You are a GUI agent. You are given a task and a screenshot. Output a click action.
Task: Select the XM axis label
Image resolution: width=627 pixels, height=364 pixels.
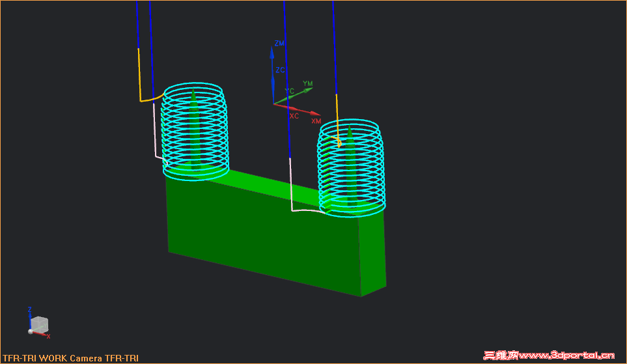pyautogui.click(x=316, y=121)
